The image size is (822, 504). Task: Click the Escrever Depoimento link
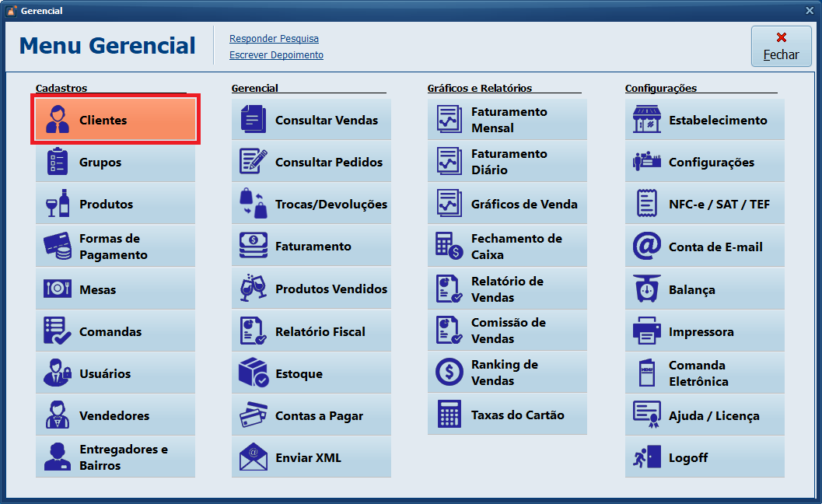point(276,55)
